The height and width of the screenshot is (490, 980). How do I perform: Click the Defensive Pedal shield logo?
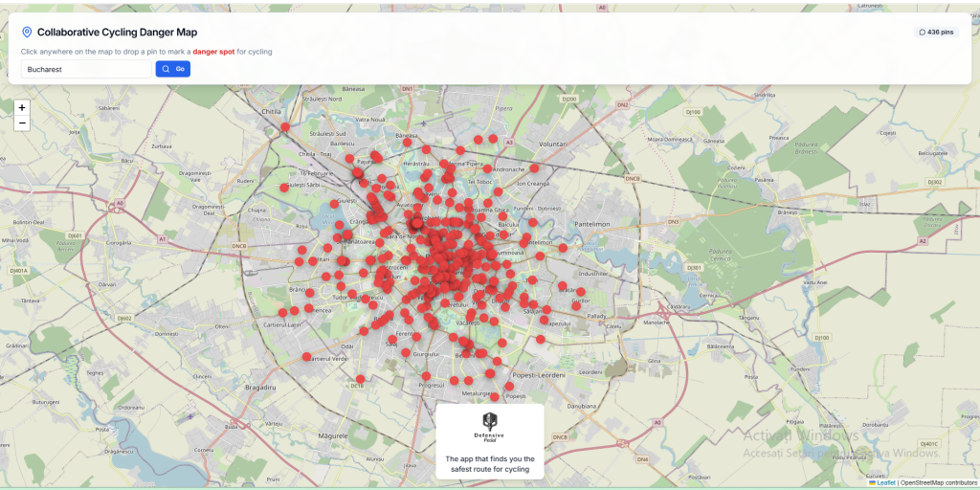pos(490,420)
